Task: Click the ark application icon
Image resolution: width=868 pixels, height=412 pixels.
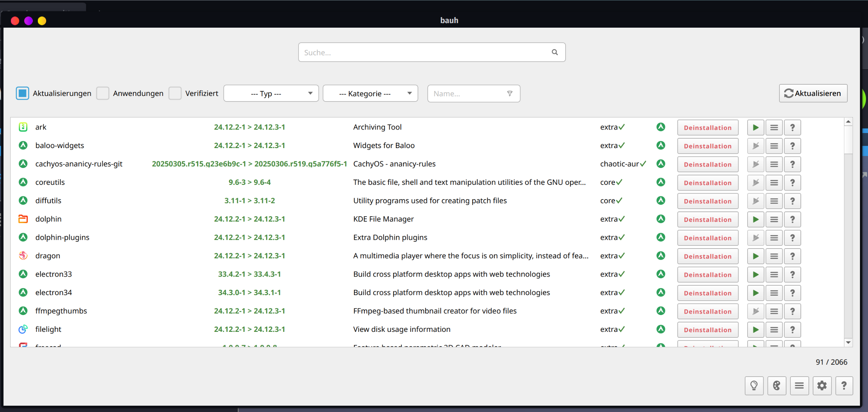Action: [x=23, y=127]
